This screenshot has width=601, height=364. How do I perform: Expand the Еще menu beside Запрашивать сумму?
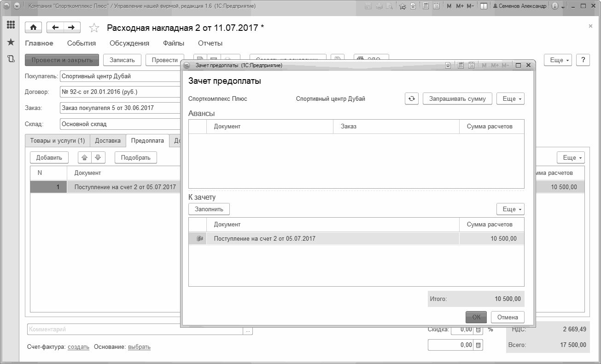click(x=510, y=98)
